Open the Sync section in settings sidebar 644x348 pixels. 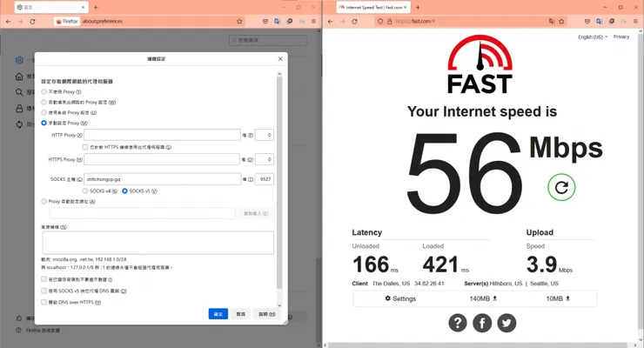tap(19, 124)
